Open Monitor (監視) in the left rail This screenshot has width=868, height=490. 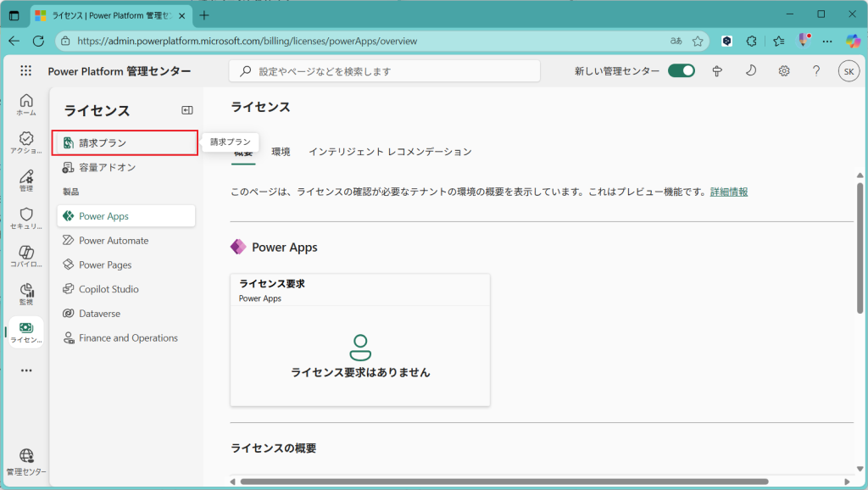pos(26,294)
